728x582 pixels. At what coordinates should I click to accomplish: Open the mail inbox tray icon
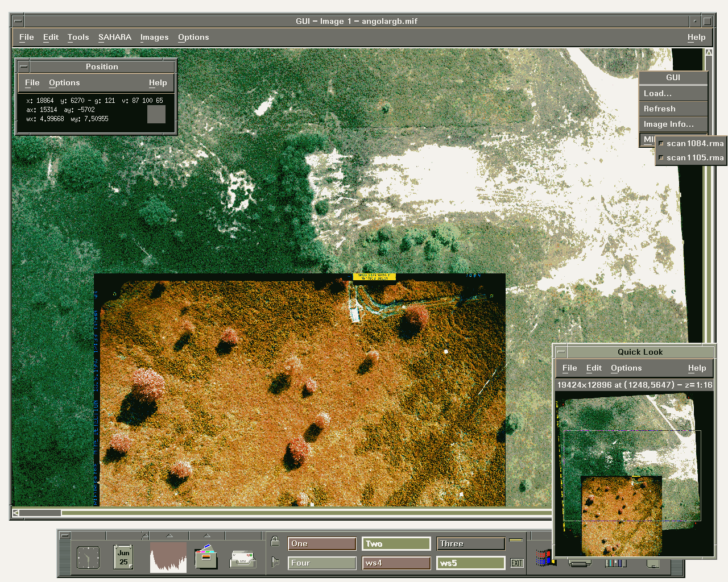pyautogui.click(x=243, y=559)
